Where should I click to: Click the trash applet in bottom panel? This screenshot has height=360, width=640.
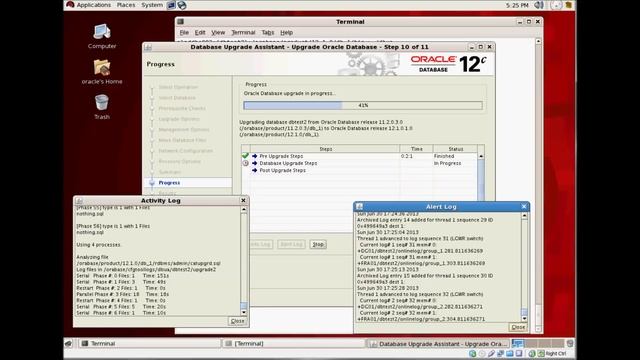click(x=570, y=343)
